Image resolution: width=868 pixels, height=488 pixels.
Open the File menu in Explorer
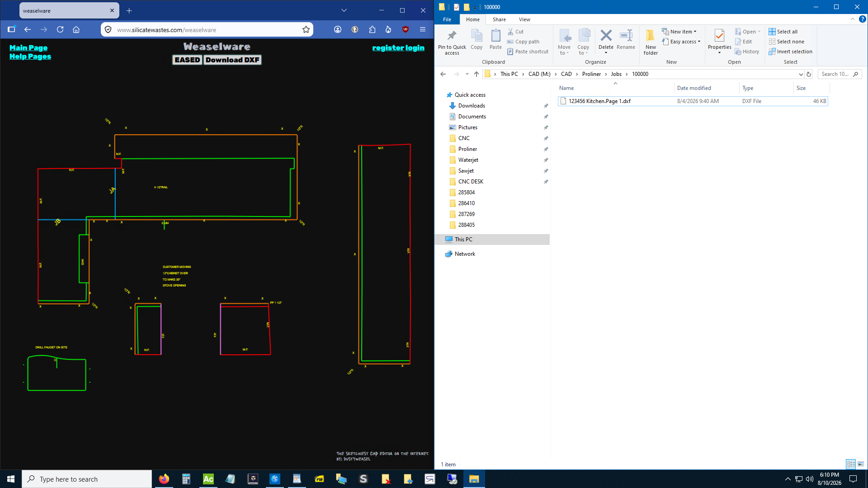(447, 19)
